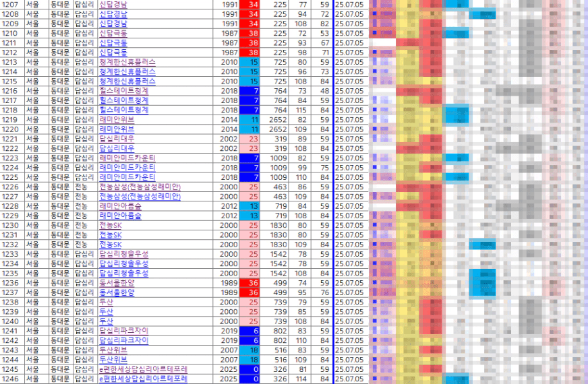Select value 76 in row 1237

pyautogui.click(x=322, y=292)
